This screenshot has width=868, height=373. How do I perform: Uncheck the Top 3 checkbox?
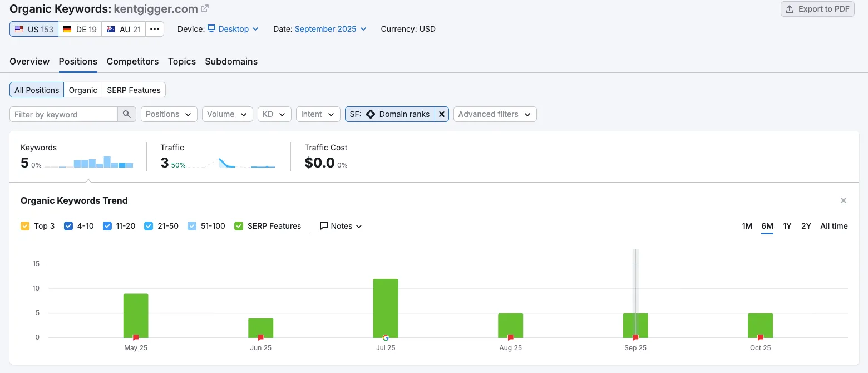pos(25,226)
